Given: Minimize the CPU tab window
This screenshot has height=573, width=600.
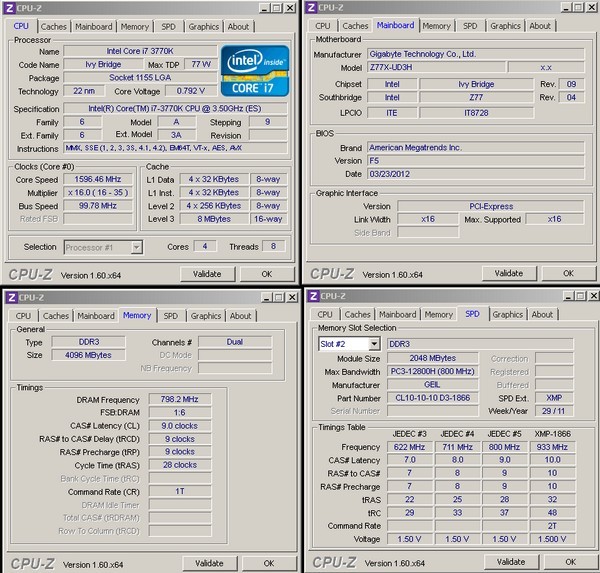Looking at the screenshot, I should click(x=264, y=8).
